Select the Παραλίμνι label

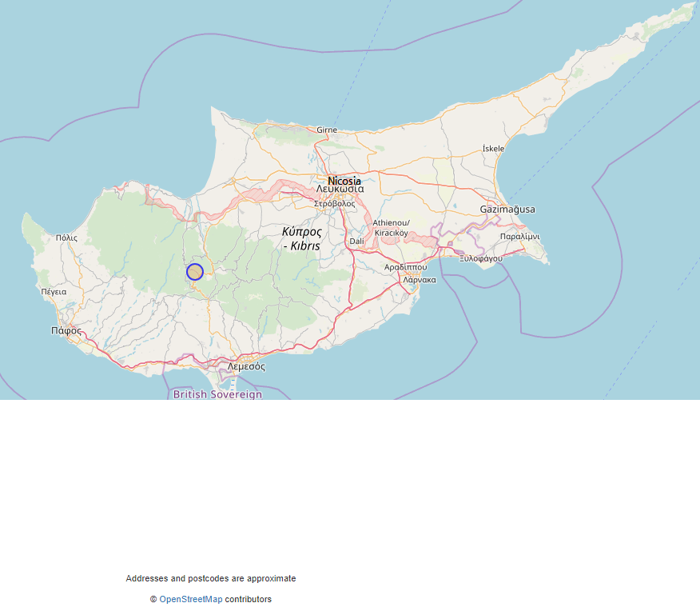tap(519, 237)
